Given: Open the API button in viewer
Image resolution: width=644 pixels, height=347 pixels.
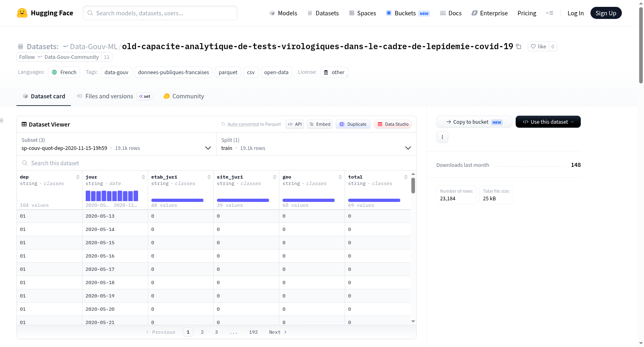Looking at the screenshot, I should click(x=295, y=124).
